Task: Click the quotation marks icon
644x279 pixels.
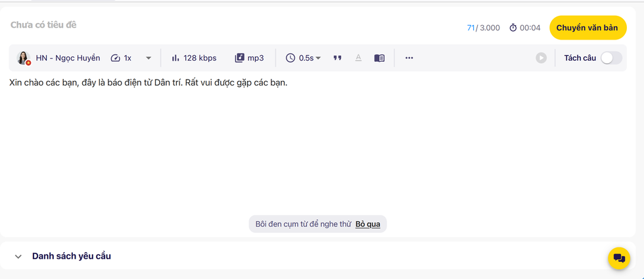Action: [x=338, y=58]
